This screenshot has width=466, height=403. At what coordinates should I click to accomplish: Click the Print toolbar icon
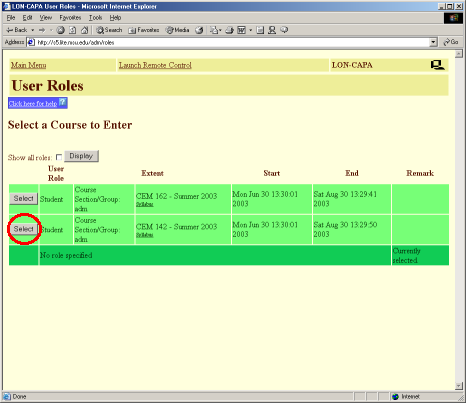coord(229,30)
